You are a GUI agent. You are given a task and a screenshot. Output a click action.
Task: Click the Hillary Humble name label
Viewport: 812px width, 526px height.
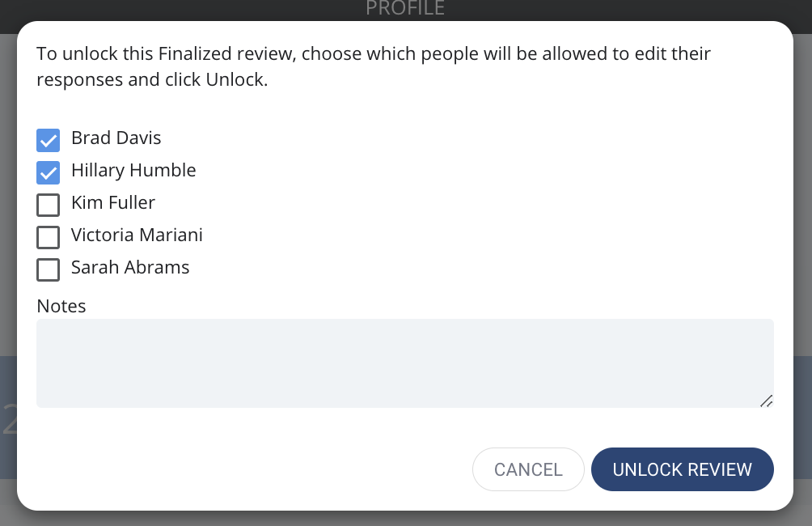point(133,171)
